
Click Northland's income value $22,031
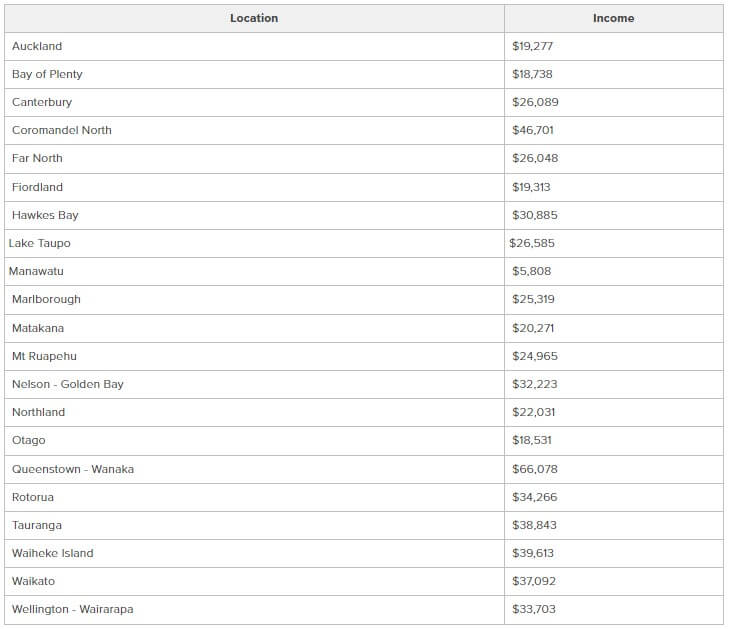534,412
